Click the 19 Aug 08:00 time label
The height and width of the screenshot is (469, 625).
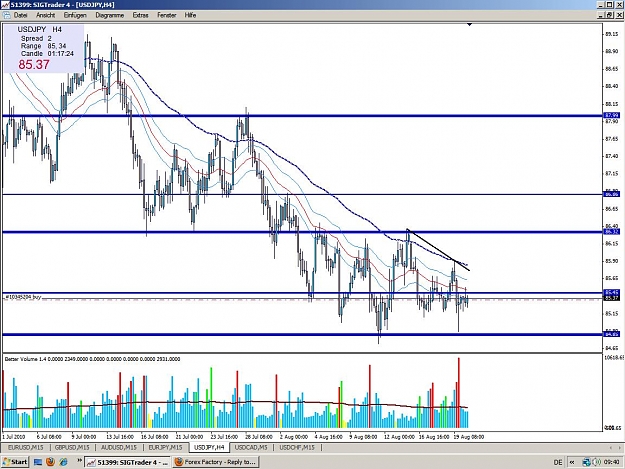pos(469,437)
